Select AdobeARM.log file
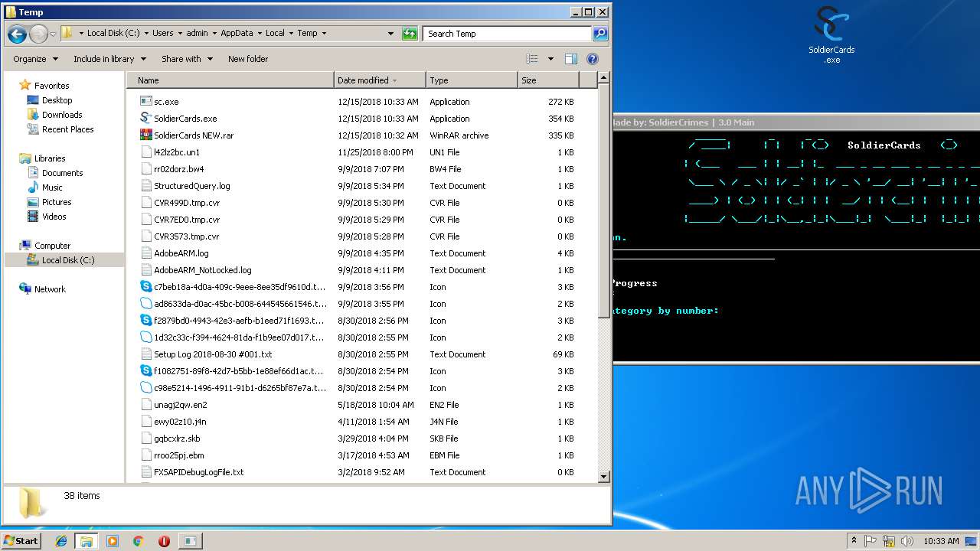980x551 pixels. (x=181, y=253)
